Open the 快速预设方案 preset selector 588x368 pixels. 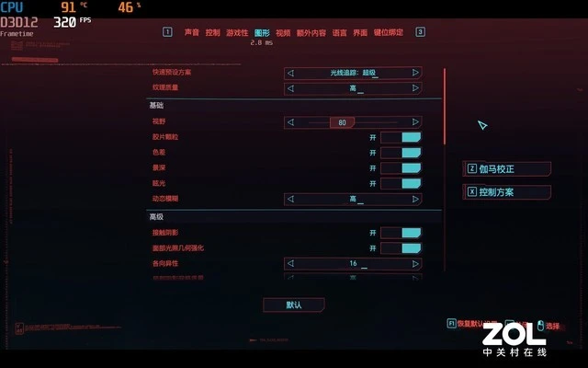click(x=353, y=73)
